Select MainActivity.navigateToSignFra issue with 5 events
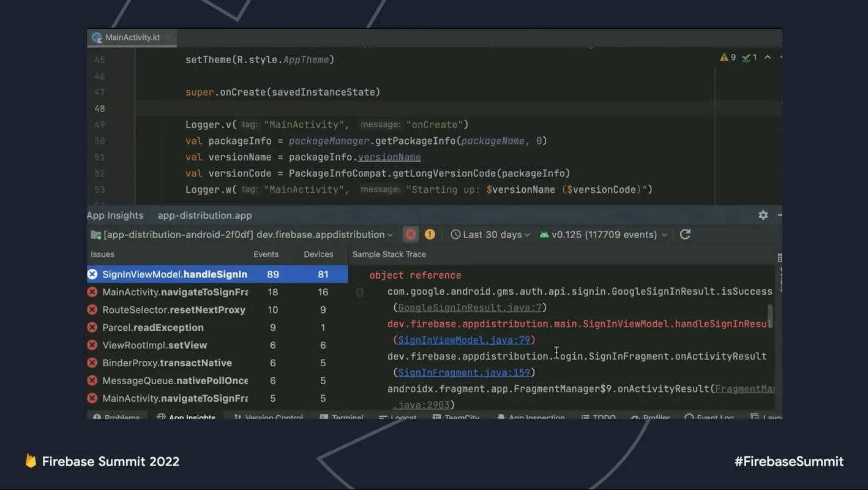This screenshot has width=868, height=490. tap(217, 399)
